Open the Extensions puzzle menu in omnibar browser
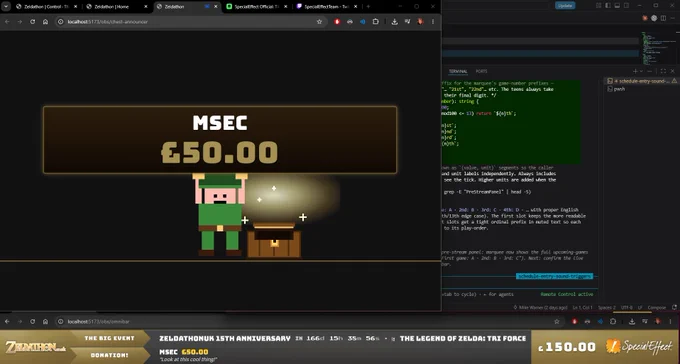The image size is (680, 364). (x=613, y=321)
